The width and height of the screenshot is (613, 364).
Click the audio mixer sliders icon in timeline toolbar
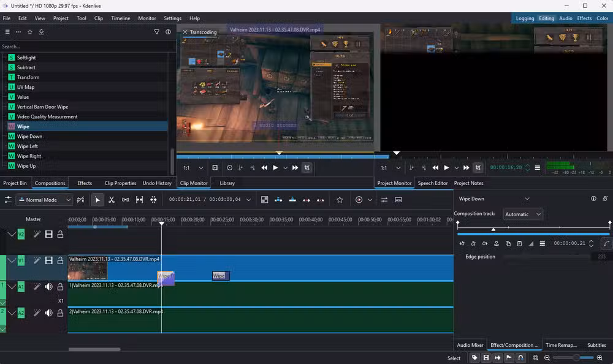tap(384, 200)
